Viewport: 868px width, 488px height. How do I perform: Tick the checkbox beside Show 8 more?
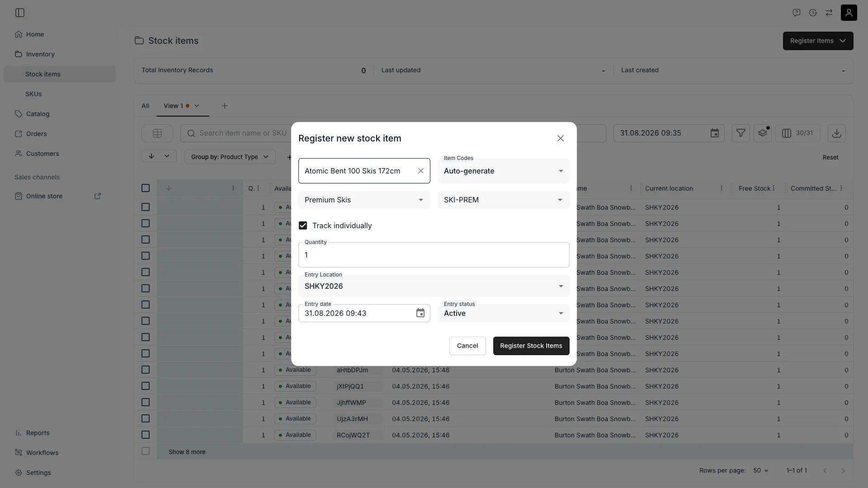(x=146, y=451)
